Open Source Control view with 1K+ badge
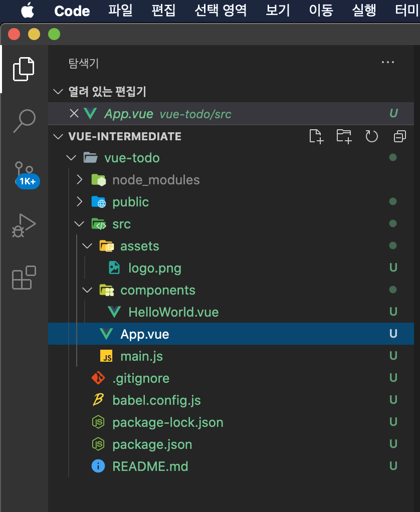This screenshot has height=512, width=420. pyautogui.click(x=26, y=174)
